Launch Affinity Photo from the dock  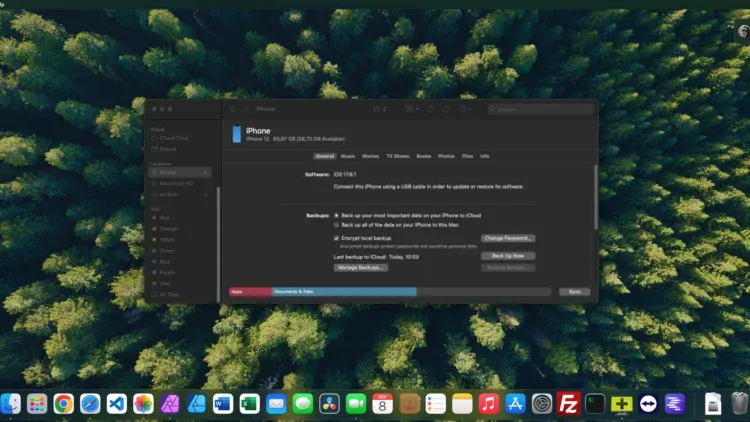170,404
